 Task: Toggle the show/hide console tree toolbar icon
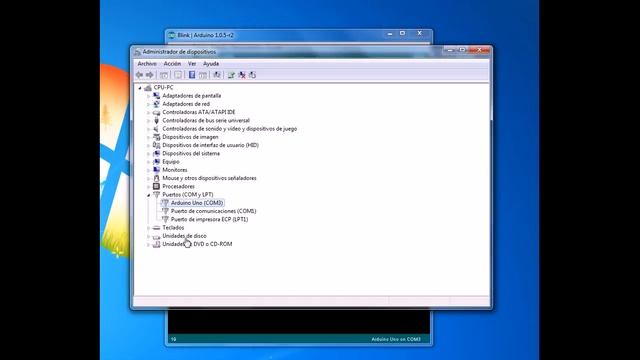click(x=164, y=75)
